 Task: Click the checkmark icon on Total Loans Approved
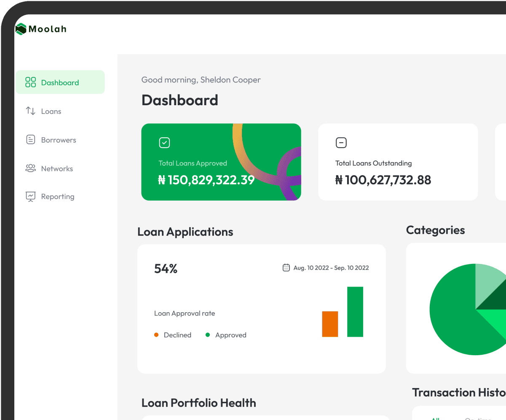[164, 143]
